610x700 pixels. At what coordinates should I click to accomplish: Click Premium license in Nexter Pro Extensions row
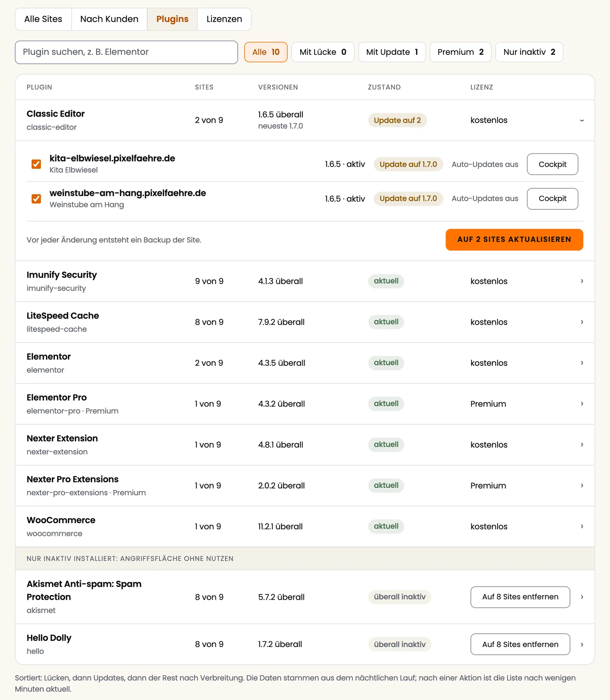(488, 485)
